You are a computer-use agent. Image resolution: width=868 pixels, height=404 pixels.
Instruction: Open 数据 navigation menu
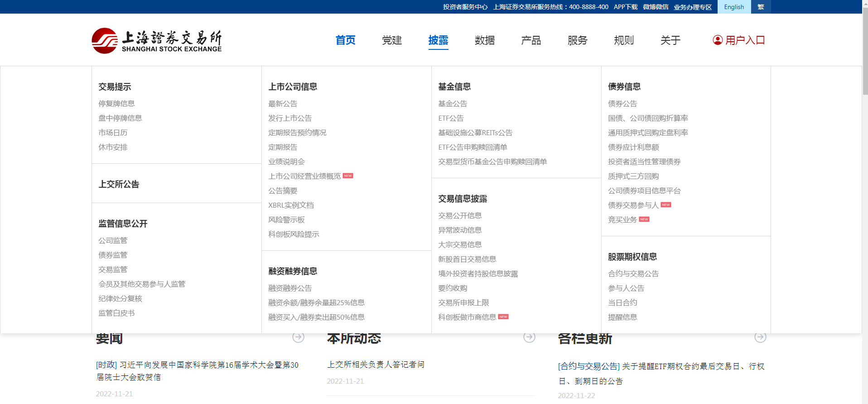pos(485,40)
